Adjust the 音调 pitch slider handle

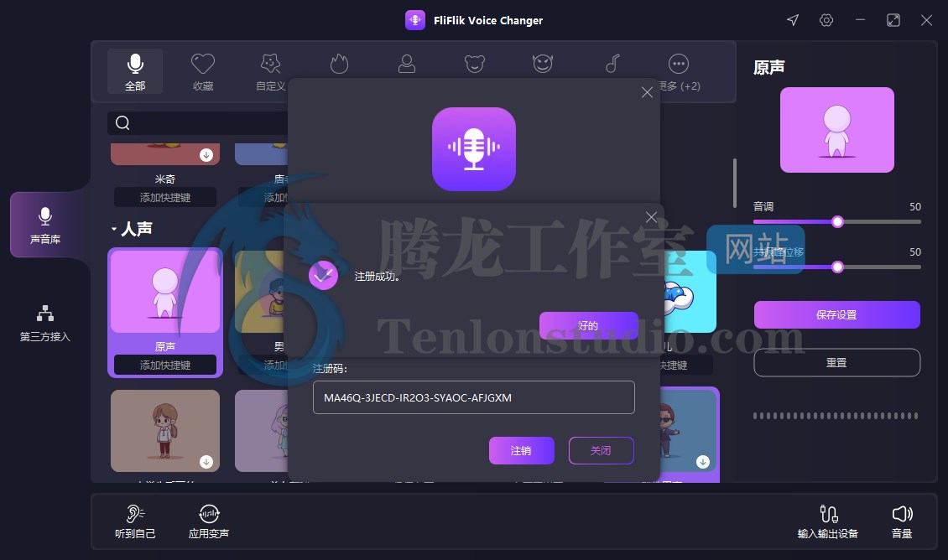pos(837,221)
